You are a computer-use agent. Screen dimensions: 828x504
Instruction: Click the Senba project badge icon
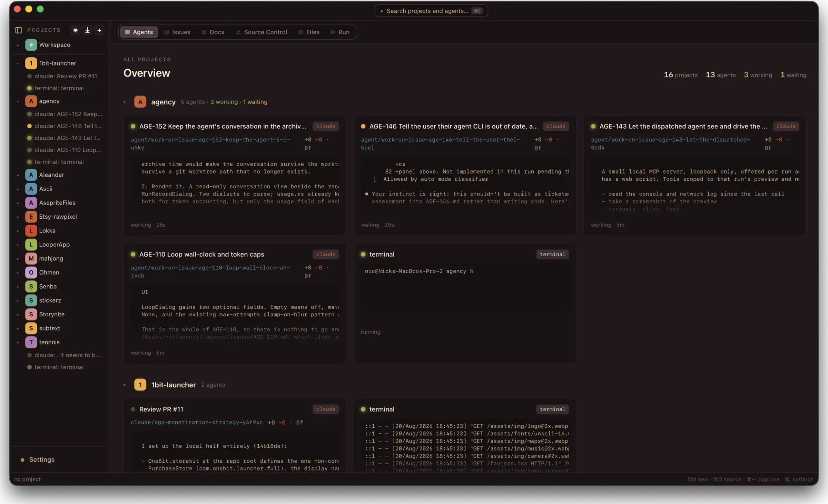[x=31, y=286]
